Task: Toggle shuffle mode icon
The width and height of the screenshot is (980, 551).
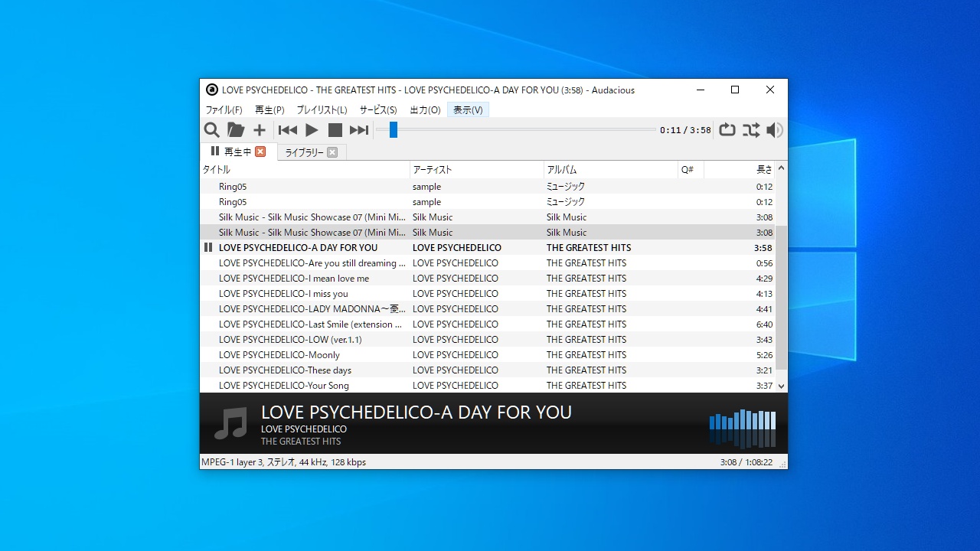Action: [751, 130]
